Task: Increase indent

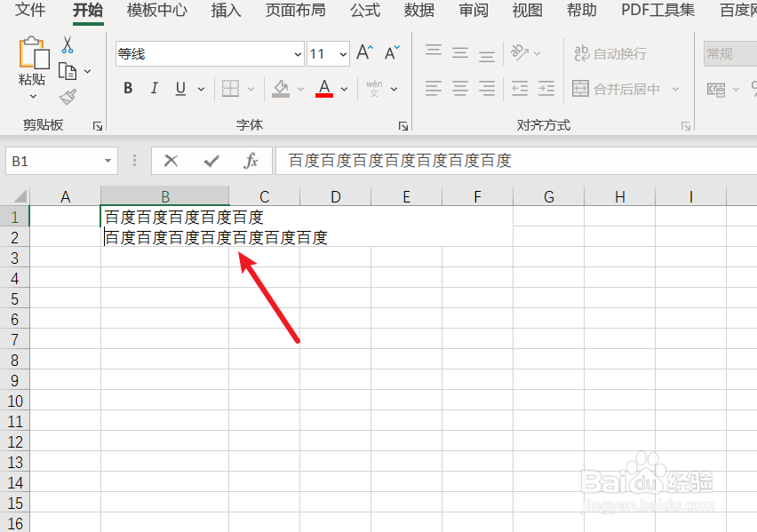Action: tap(546, 88)
